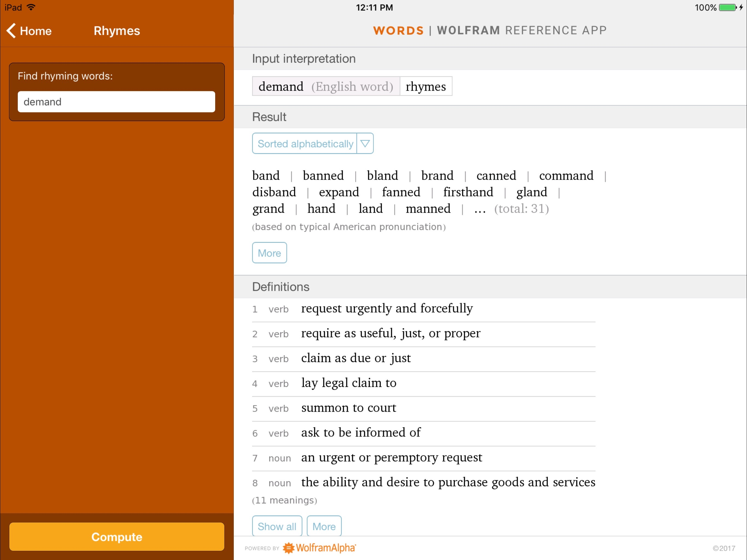The height and width of the screenshot is (560, 747).
Task: Tap the Wi-Fi status icon
Action: pyautogui.click(x=31, y=7)
